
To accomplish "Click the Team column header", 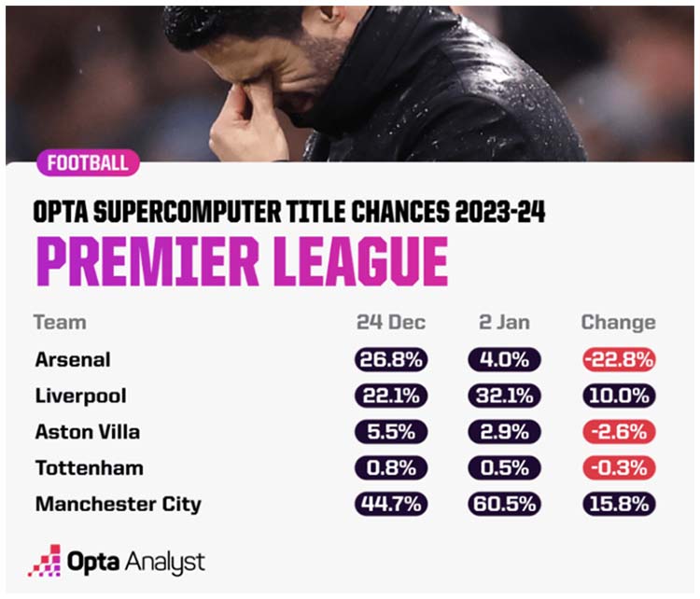I will pyautogui.click(x=60, y=322).
